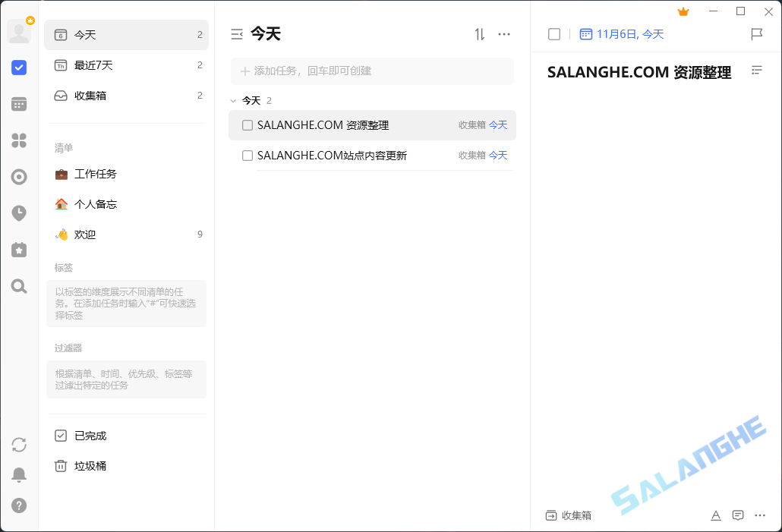Start a focus session with the target icon
The image size is (782, 532).
click(x=19, y=177)
